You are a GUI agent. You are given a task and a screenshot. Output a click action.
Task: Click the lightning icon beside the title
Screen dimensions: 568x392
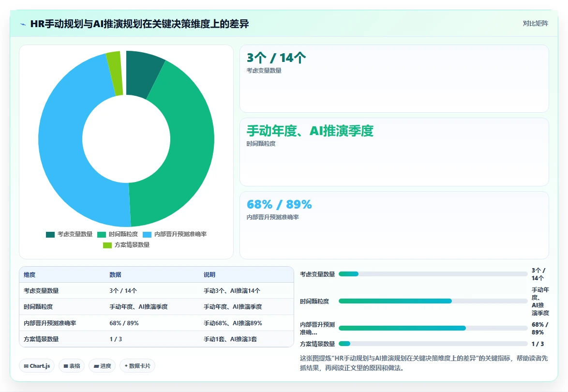(23, 24)
